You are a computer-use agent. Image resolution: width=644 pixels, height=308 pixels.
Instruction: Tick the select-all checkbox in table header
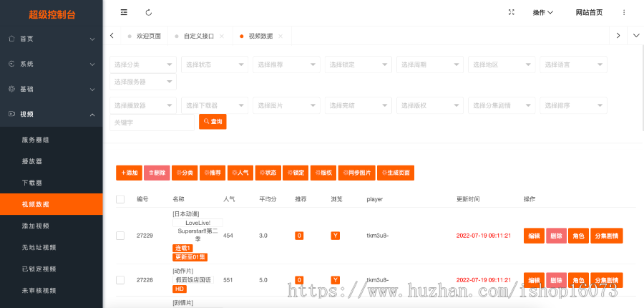[x=120, y=199]
